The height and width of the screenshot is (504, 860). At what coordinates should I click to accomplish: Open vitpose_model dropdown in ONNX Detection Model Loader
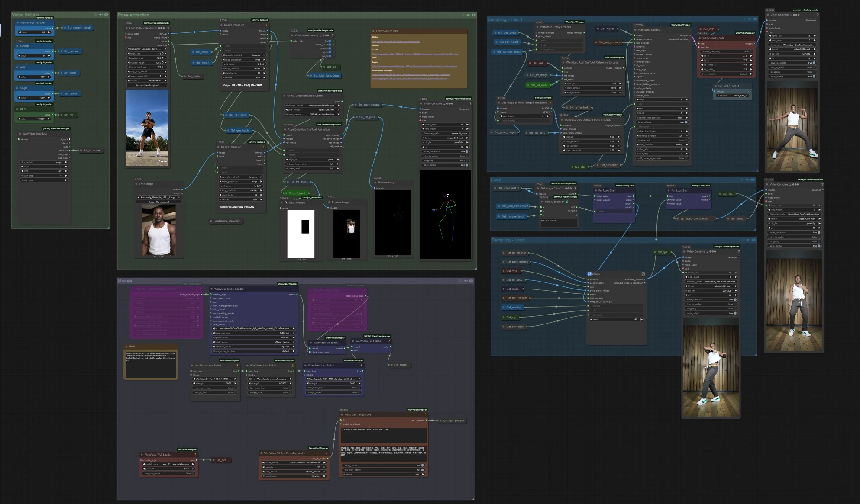pyautogui.click(x=312, y=105)
